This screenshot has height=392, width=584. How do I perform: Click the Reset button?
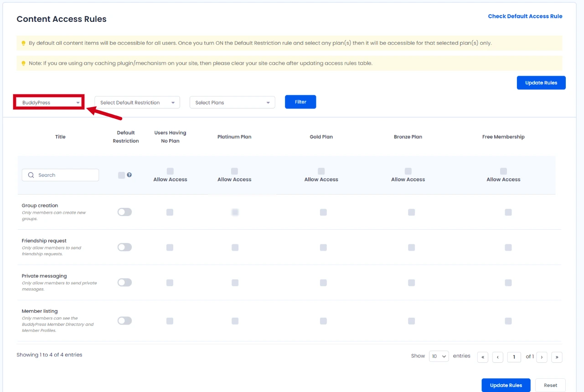pos(550,385)
